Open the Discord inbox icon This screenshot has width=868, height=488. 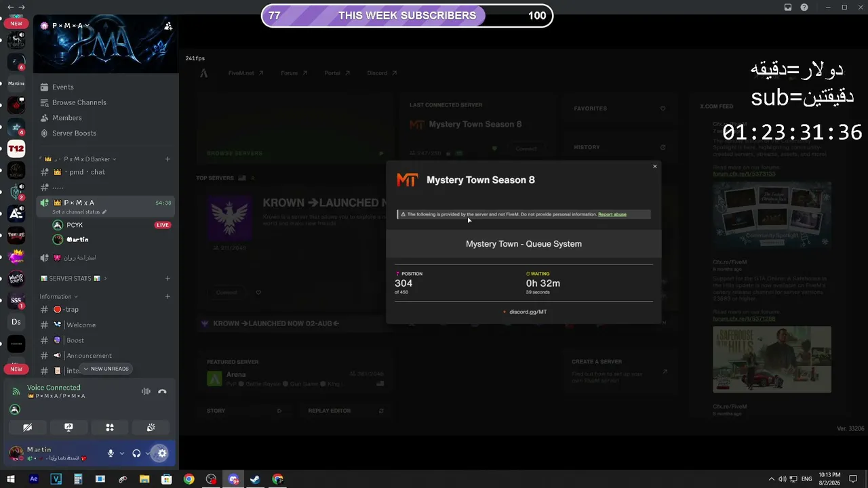(788, 7)
